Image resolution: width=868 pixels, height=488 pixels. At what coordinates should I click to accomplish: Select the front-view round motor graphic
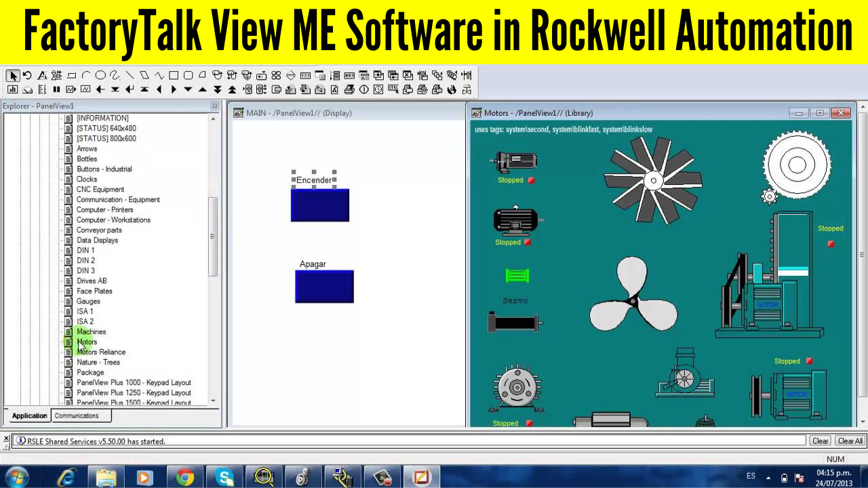(517, 388)
